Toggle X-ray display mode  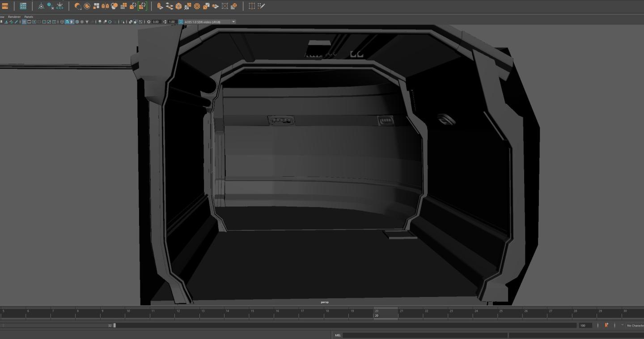[131, 21]
